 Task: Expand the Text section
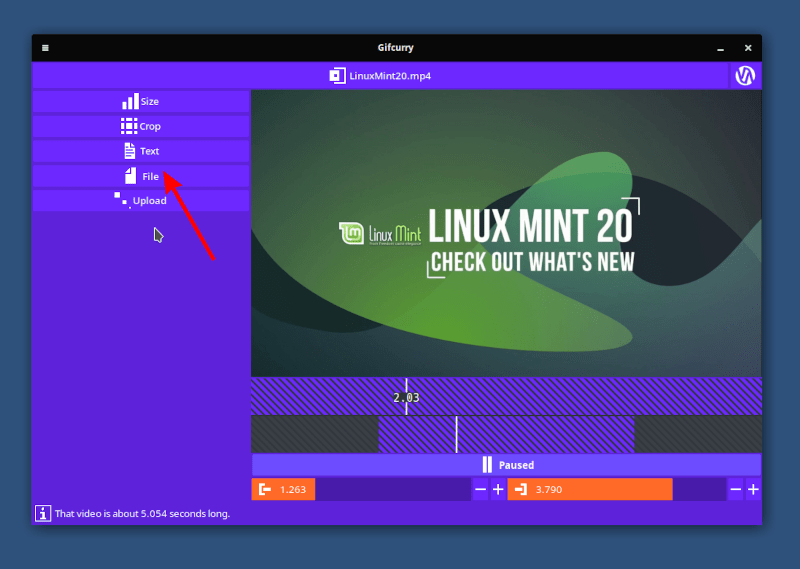coord(141,151)
